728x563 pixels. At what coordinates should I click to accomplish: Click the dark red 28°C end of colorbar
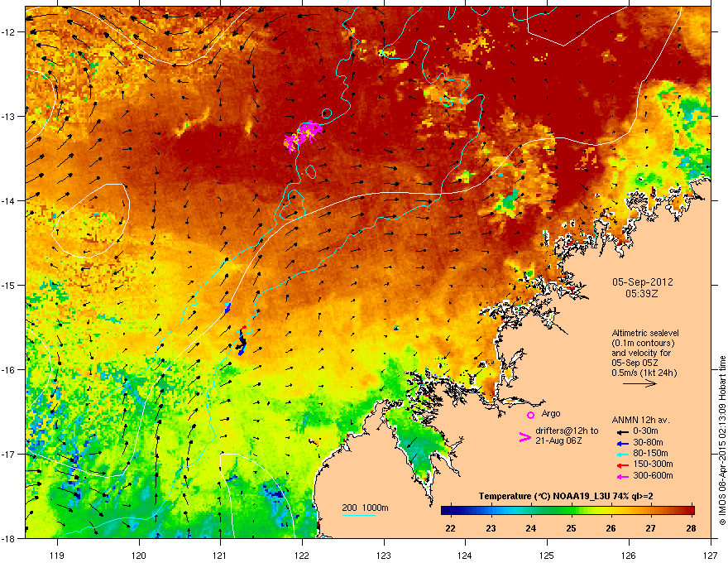pyautogui.click(x=689, y=511)
